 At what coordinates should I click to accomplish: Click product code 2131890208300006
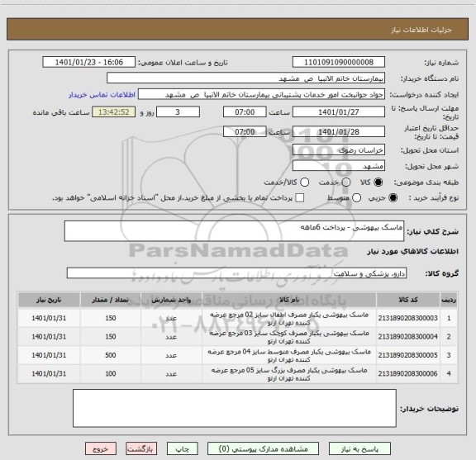pyautogui.click(x=408, y=373)
